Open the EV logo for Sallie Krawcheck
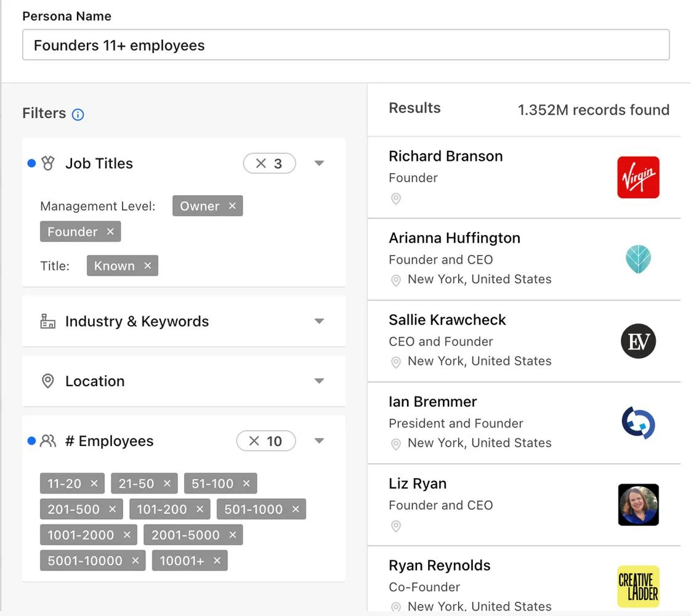Viewport: 691px width, 616px height. [638, 341]
